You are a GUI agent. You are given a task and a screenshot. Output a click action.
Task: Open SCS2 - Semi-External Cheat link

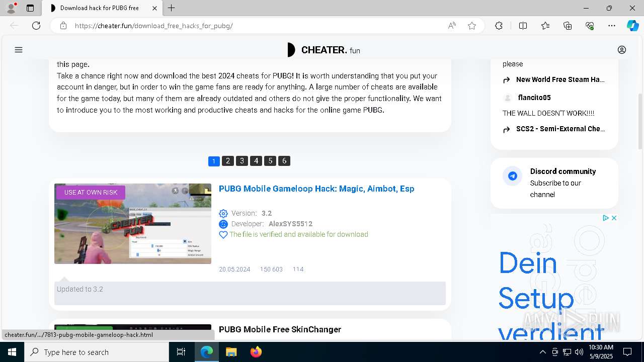[560, 129]
